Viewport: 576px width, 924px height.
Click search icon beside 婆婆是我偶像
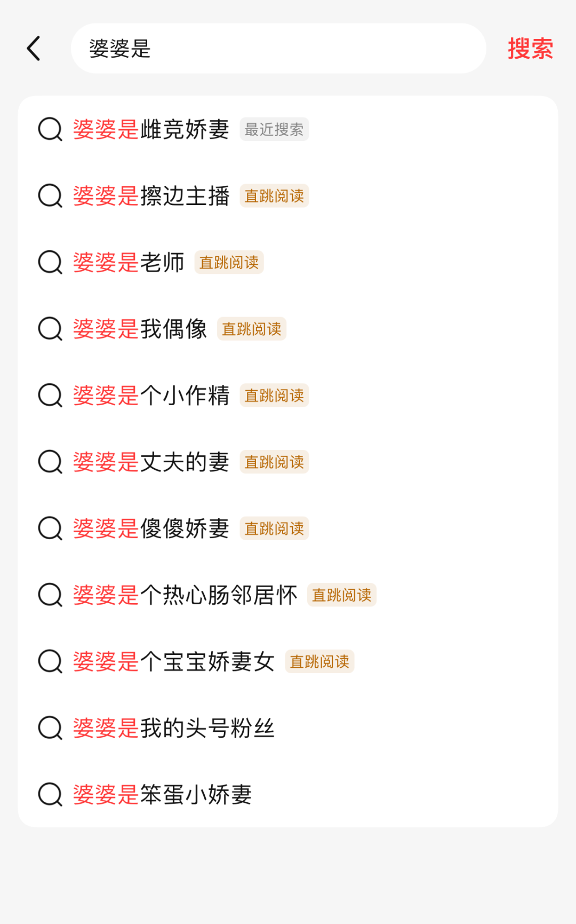[51, 329]
